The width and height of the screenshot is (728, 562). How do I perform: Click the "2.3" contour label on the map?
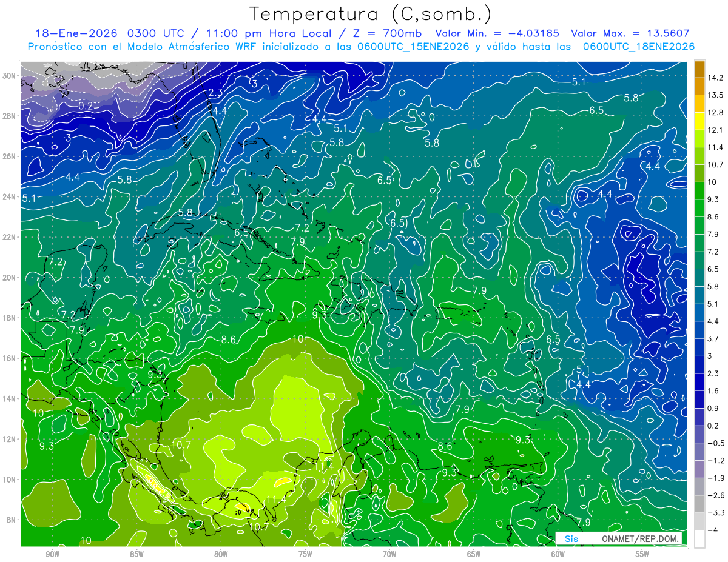(215, 93)
